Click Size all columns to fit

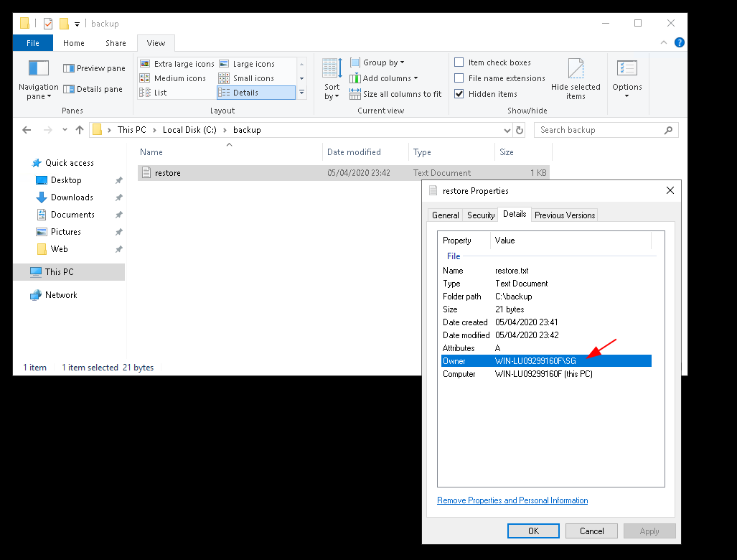pyautogui.click(x=395, y=94)
